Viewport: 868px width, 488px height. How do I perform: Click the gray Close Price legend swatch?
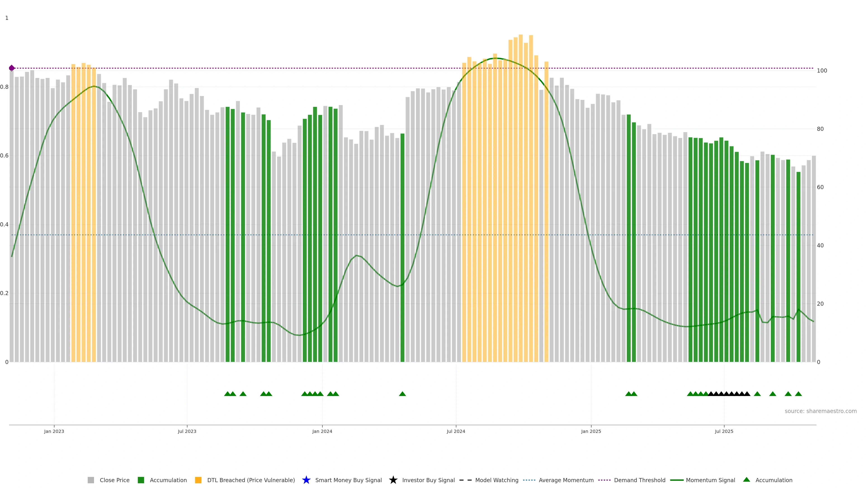click(x=91, y=480)
